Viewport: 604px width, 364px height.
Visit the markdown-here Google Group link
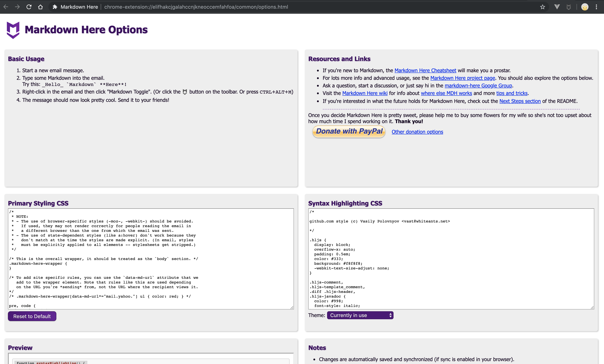(478, 86)
